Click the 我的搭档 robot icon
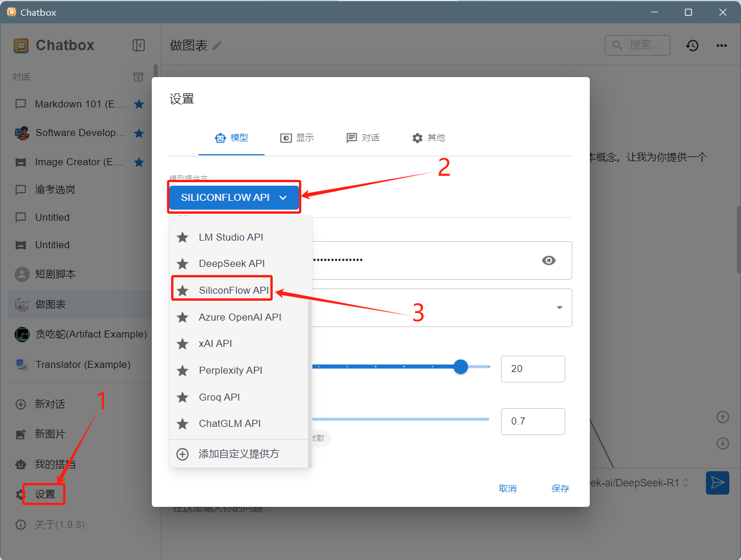The width and height of the screenshot is (741, 560). click(21, 464)
